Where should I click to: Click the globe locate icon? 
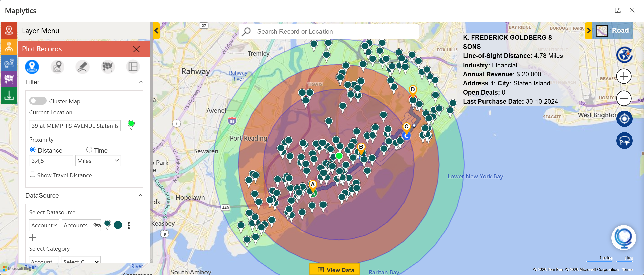coord(624,55)
